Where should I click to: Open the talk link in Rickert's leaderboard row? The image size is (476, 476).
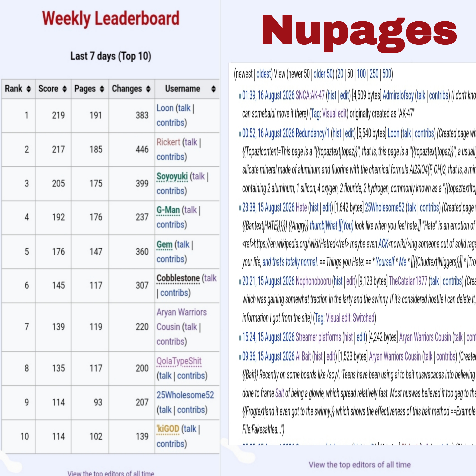pyautogui.click(x=191, y=142)
